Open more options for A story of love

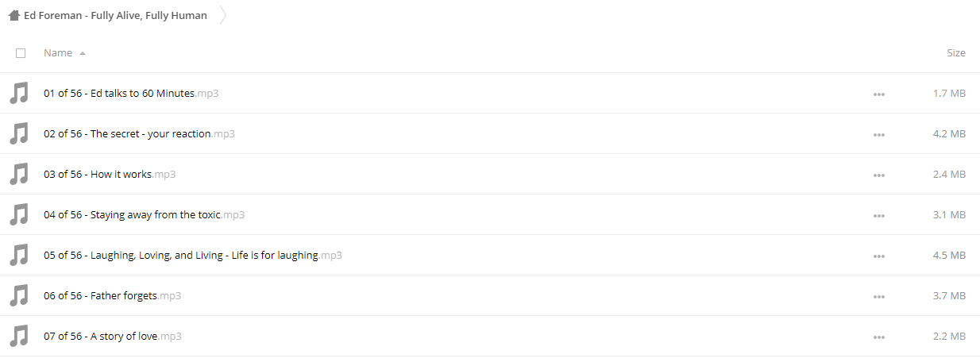(878, 337)
